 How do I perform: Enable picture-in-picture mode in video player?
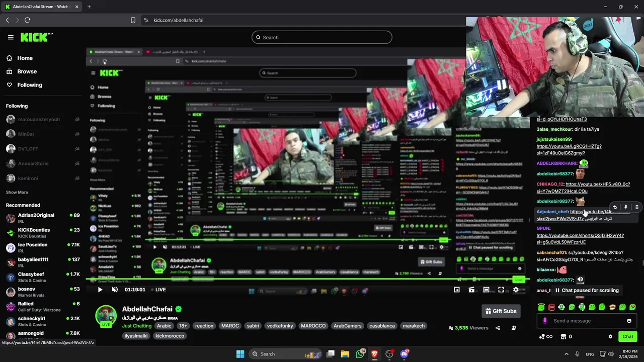457,290
